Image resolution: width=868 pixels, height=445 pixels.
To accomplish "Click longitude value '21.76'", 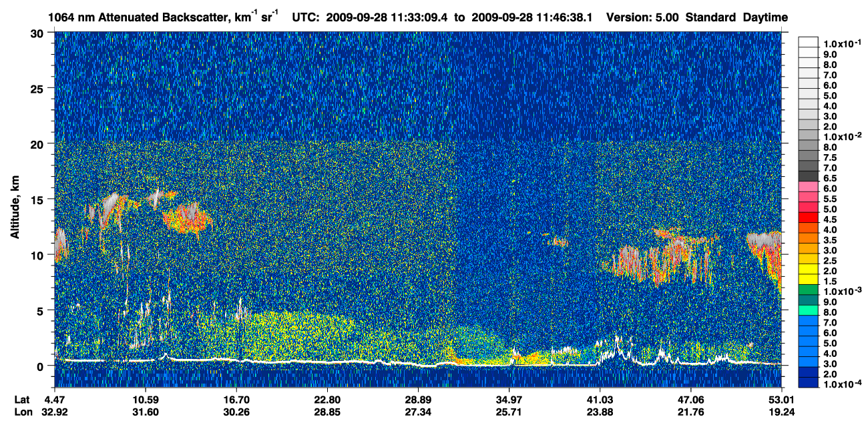I will (690, 412).
